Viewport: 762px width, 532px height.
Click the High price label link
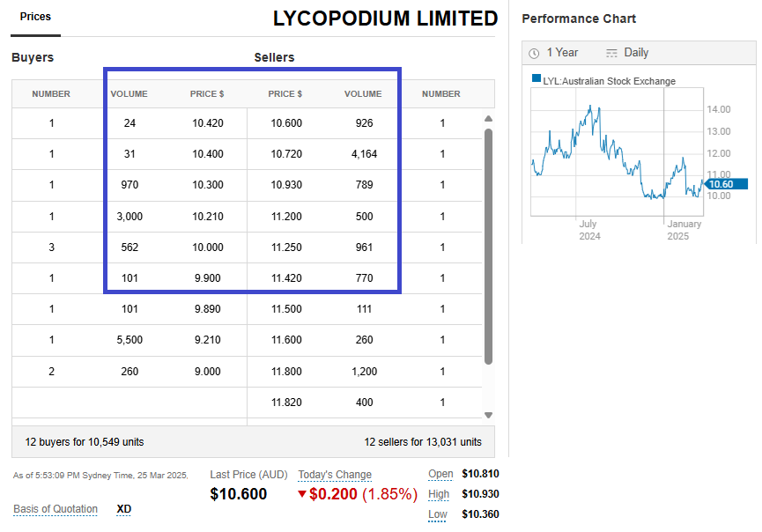pyautogui.click(x=439, y=494)
